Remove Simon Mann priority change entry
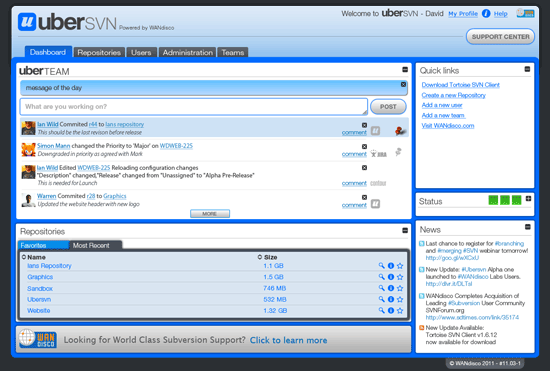Screen dimensions: 550x371 pyautogui.click(x=364, y=146)
